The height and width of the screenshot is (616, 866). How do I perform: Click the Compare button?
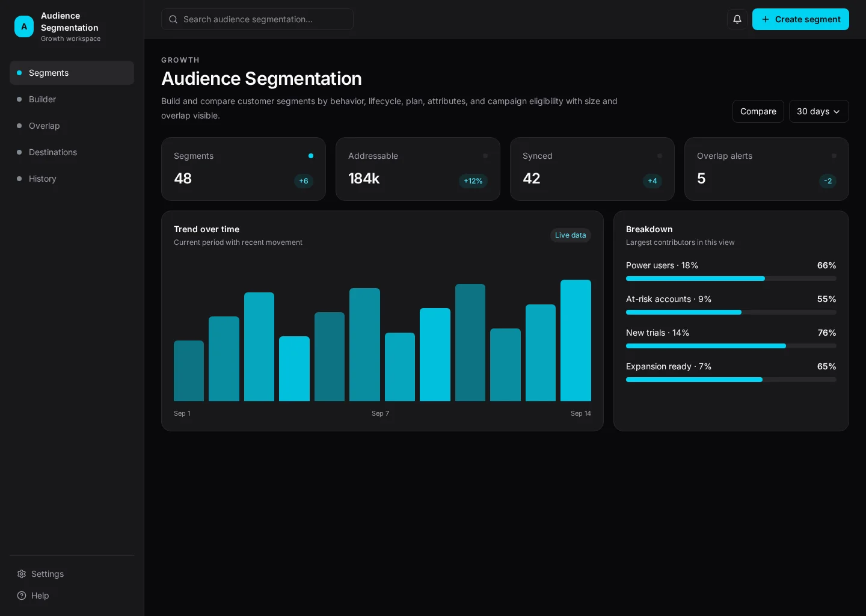pyautogui.click(x=758, y=111)
